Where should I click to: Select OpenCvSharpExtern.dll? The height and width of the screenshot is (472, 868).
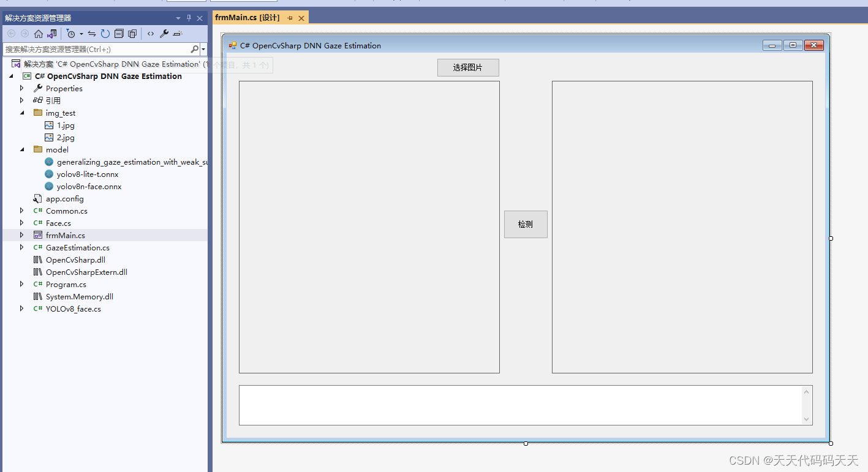coord(86,272)
